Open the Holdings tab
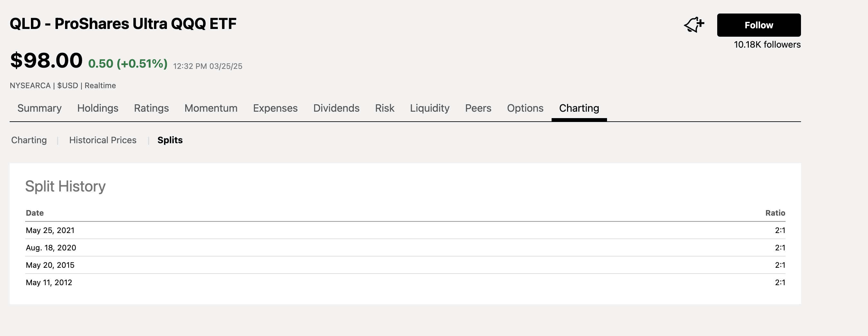 pos(97,108)
